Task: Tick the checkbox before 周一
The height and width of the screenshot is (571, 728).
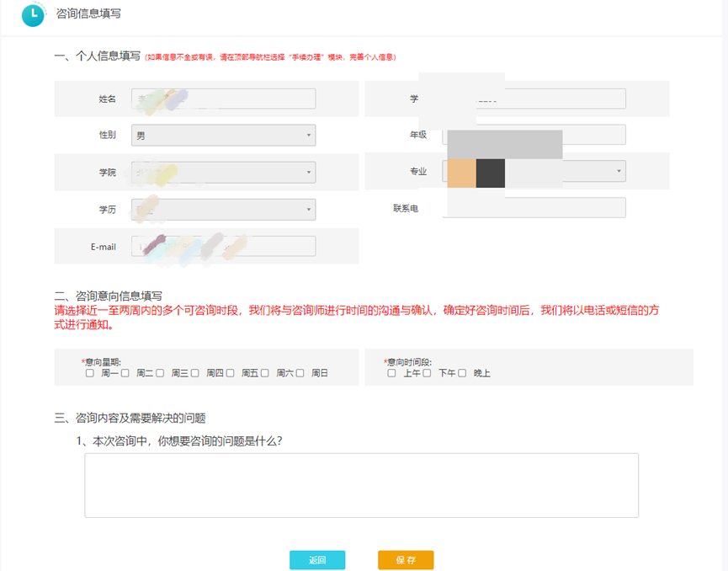Action: point(89,373)
